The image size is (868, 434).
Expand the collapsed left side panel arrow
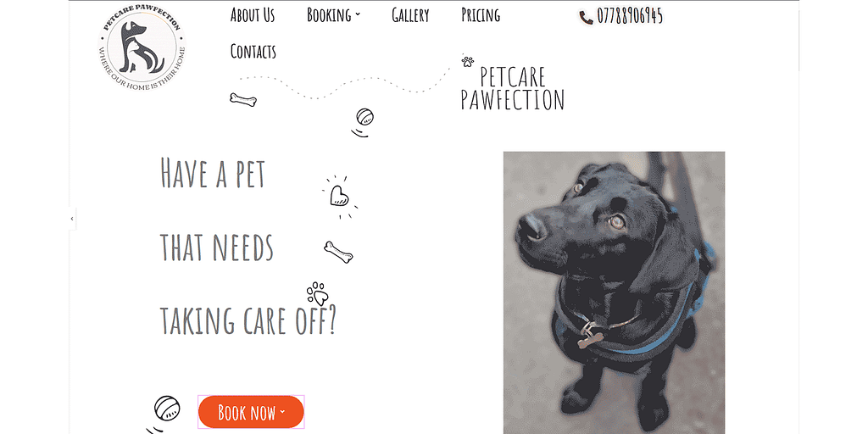[x=72, y=219]
